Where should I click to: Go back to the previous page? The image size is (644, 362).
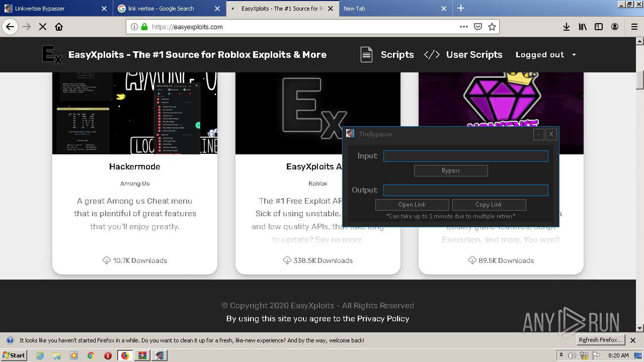[x=10, y=27]
